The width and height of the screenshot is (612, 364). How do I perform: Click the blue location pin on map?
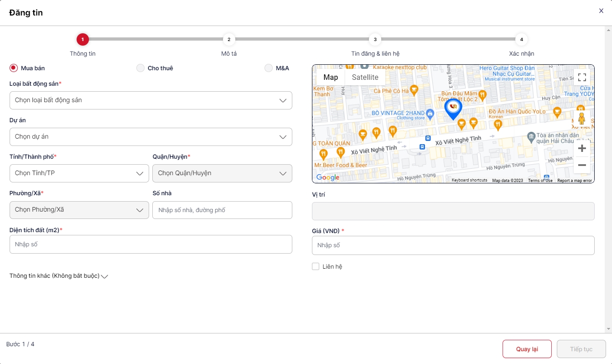[453, 108]
